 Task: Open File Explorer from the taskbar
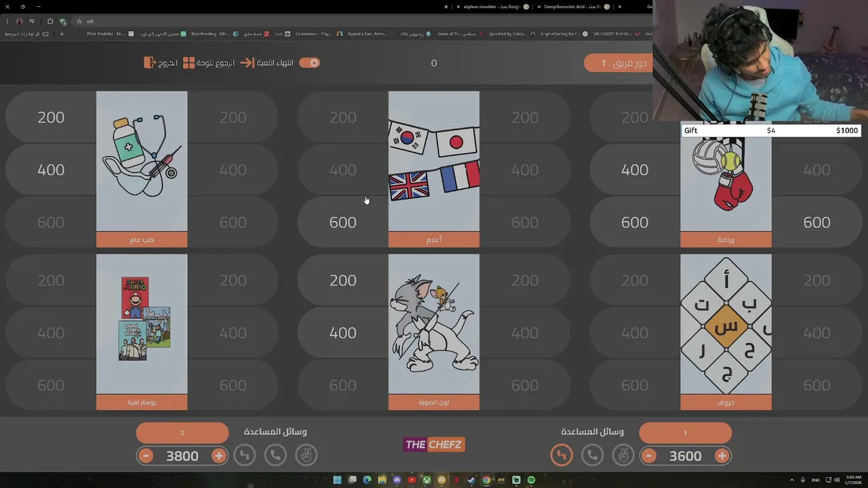click(382, 480)
